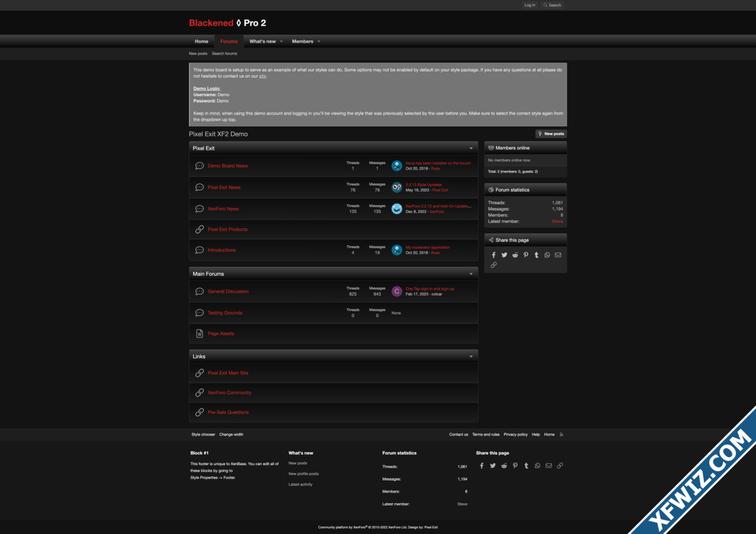
Task: Open the What's new tab
Action: pyautogui.click(x=262, y=42)
